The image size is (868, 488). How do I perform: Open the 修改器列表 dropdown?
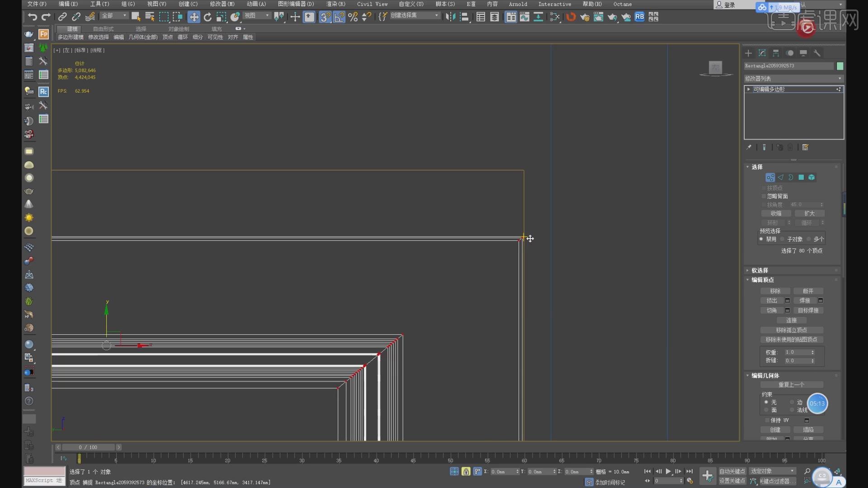pyautogui.click(x=793, y=79)
